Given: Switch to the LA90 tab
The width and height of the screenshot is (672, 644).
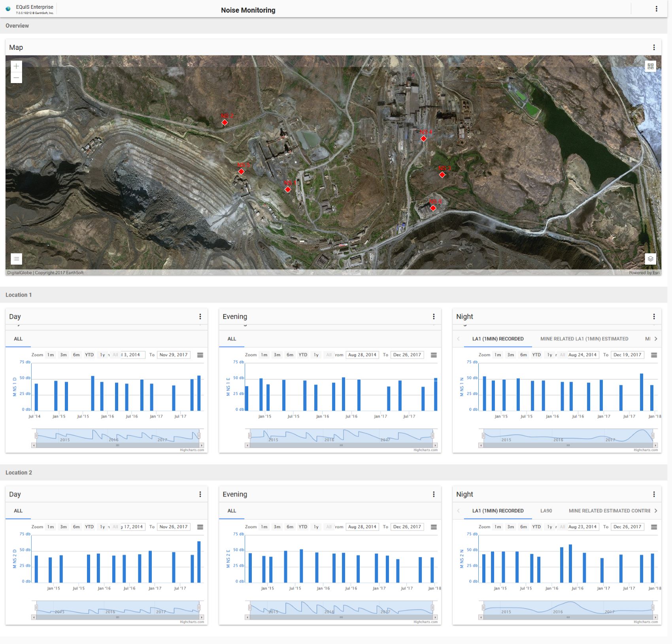Looking at the screenshot, I should 547,511.
